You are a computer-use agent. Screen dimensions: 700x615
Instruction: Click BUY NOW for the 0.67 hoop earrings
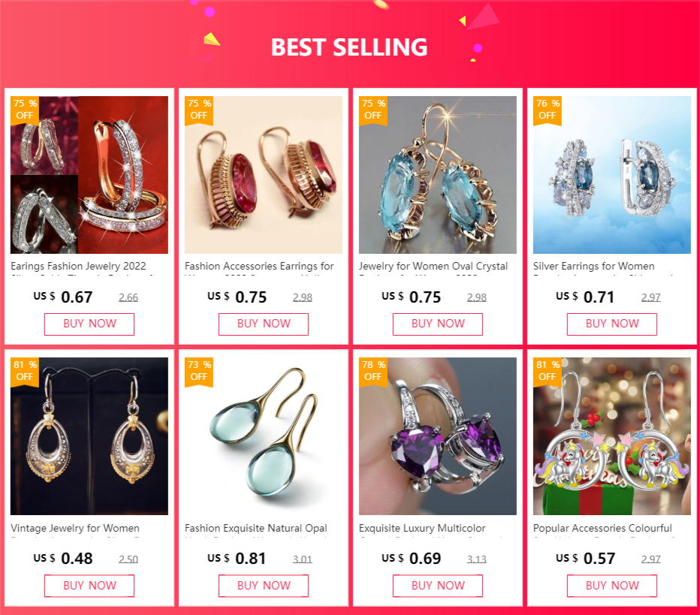tap(89, 324)
